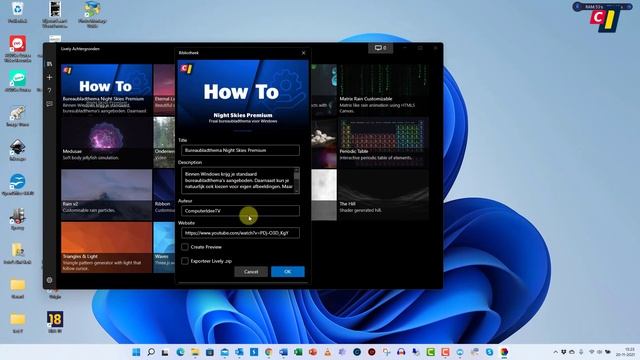This screenshot has width=640, height=360.
Task: Select the Rain v2 wallpaper tile
Action: (107, 195)
